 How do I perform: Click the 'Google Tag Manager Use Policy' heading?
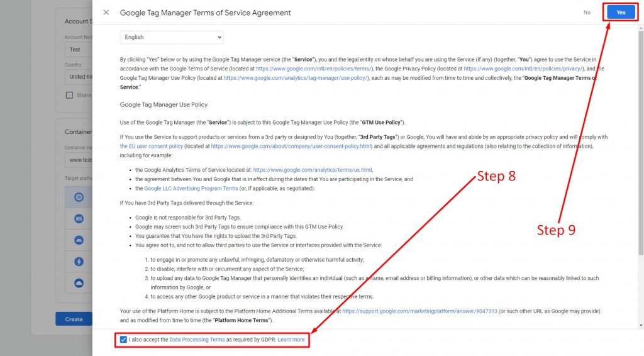coord(164,104)
